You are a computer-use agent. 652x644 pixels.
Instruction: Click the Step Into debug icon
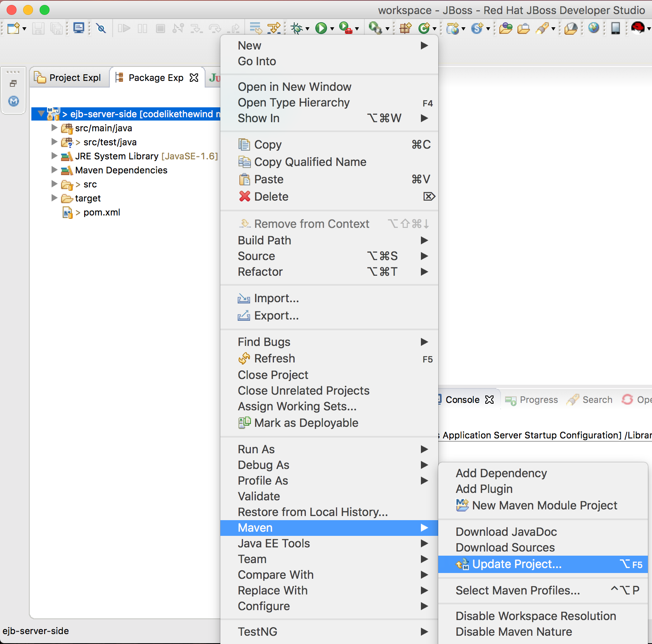pyautogui.click(x=196, y=28)
